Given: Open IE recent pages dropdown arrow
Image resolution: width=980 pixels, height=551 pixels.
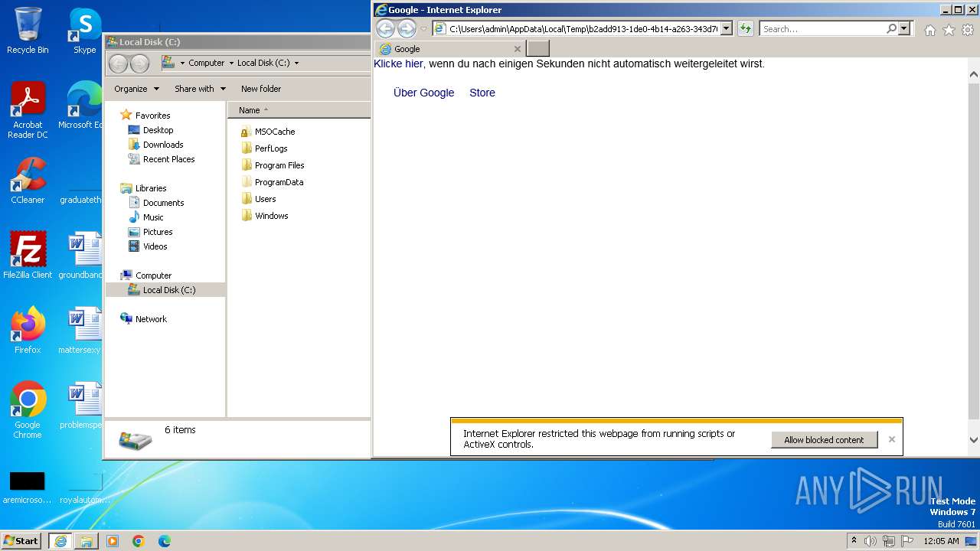Looking at the screenshot, I should pyautogui.click(x=423, y=29).
